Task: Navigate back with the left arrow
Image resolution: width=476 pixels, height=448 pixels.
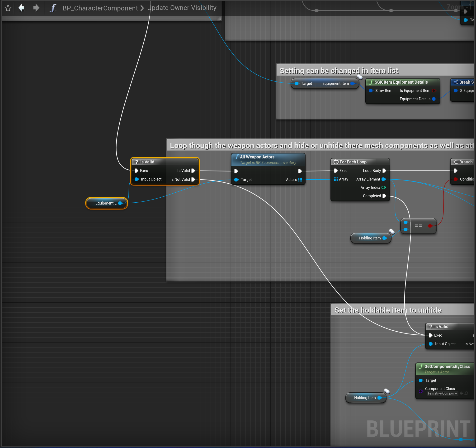Action: (x=22, y=8)
